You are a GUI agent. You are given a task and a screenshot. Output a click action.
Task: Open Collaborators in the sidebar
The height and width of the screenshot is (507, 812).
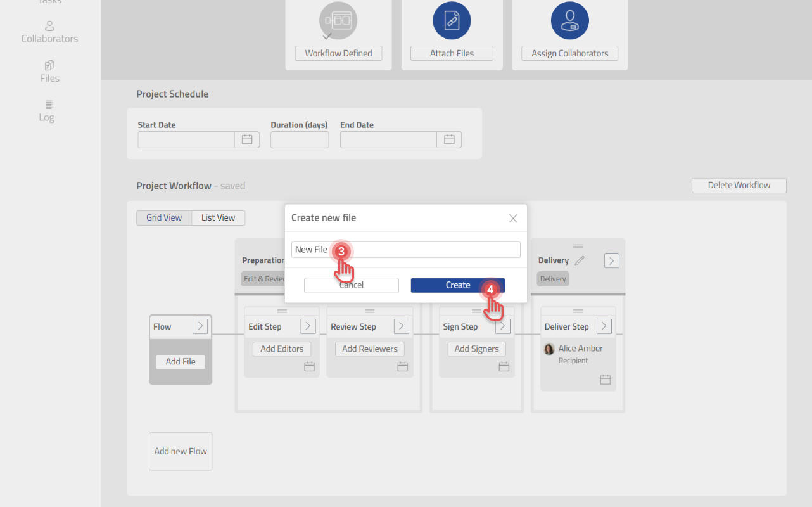tap(49, 32)
